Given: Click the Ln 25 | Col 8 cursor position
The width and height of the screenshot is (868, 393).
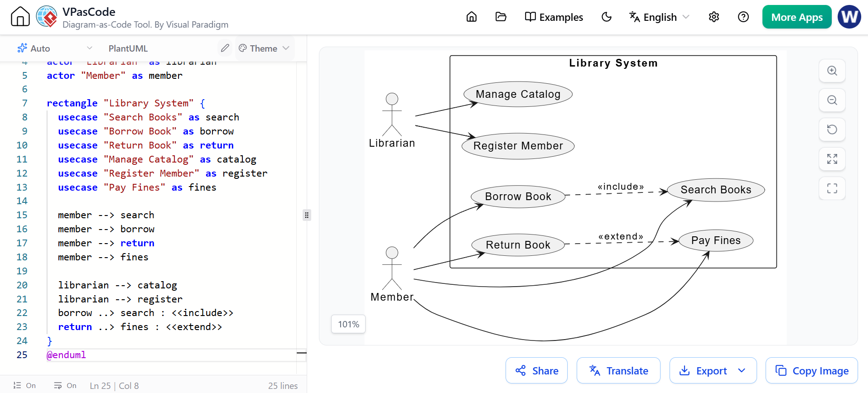Looking at the screenshot, I should 114,385.
